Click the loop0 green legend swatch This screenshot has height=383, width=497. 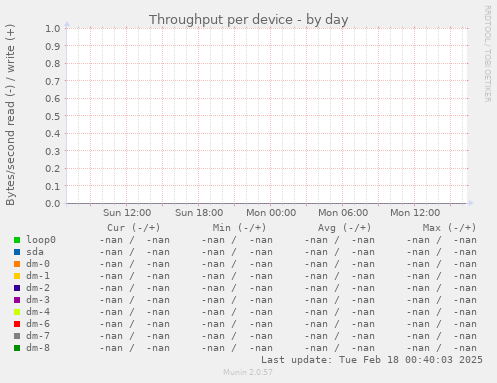point(17,240)
